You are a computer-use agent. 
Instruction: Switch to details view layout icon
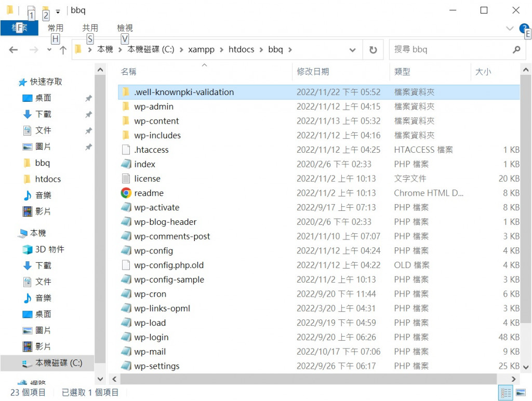506,393
